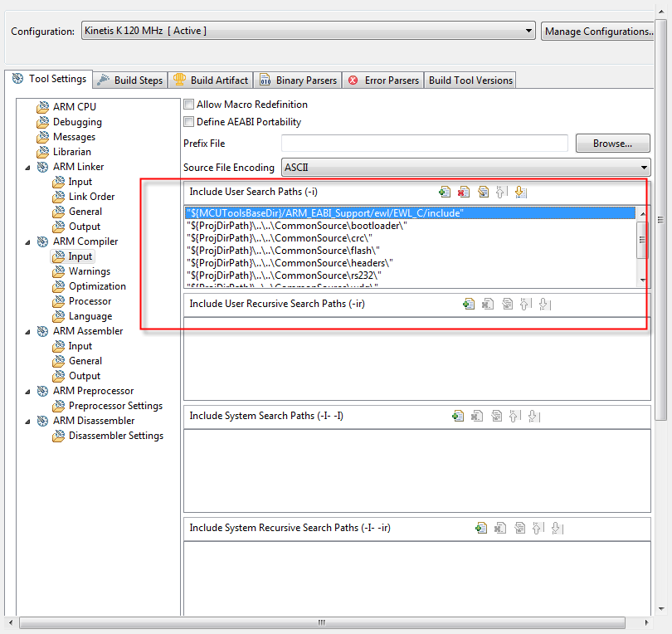Open Disassembler Settings item
Screen dimensions: 672x634
(x=116, y=436)
